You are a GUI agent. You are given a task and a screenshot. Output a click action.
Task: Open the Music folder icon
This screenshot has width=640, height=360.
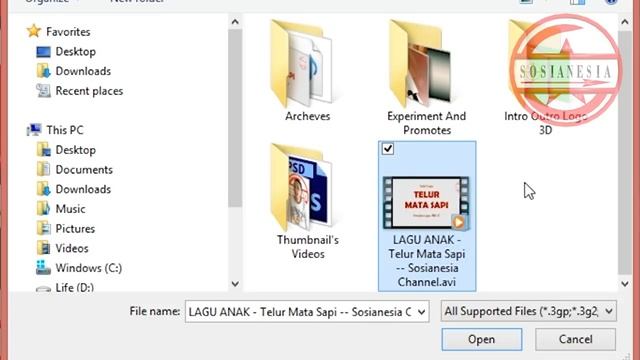click(x=43, y=209)
